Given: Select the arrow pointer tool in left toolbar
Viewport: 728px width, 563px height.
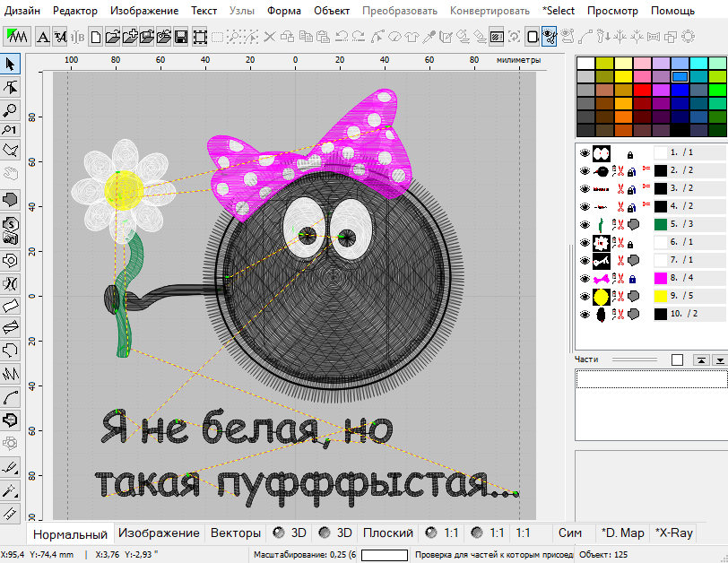Looking at the screenshot, I should pos(11,64).
